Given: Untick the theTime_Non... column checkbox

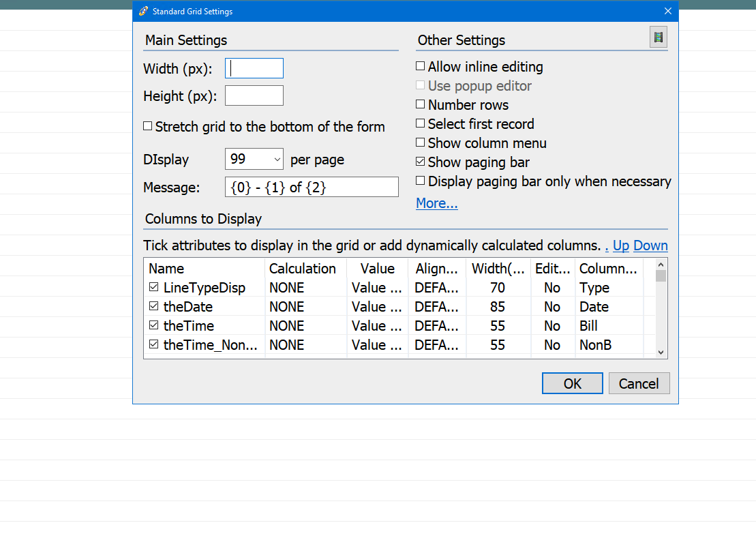Looking at the screenshot, I should point(154,344).
